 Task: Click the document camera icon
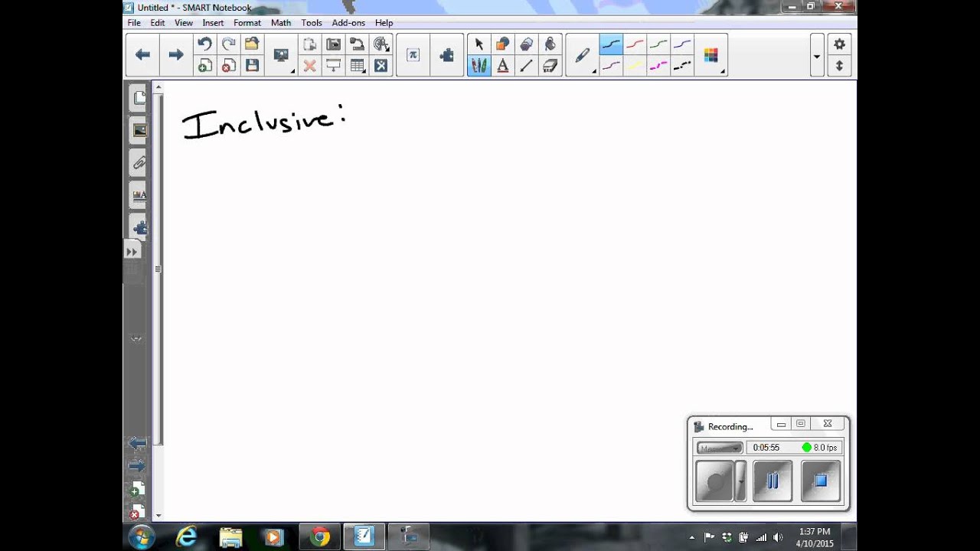click(358, 44)
